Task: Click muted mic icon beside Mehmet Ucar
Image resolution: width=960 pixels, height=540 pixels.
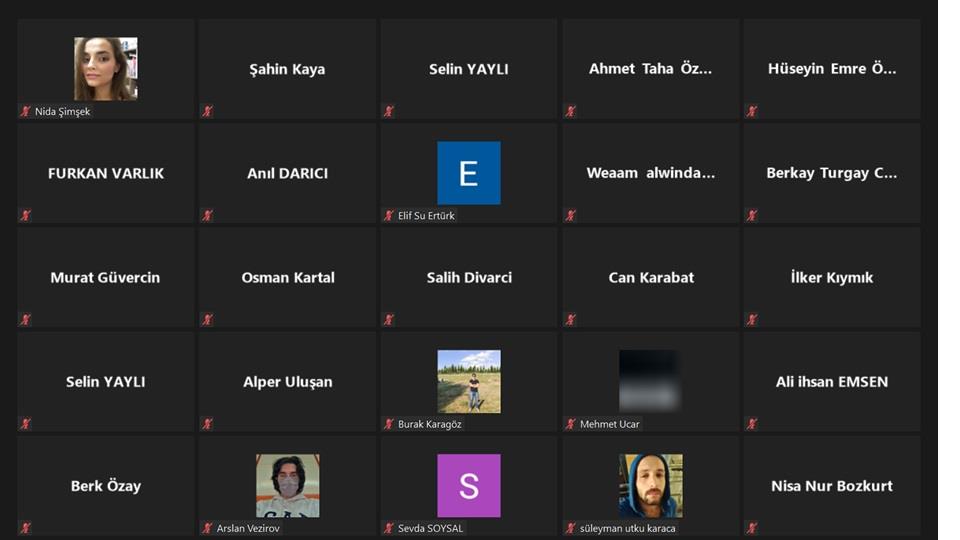Action: (571, 424)
